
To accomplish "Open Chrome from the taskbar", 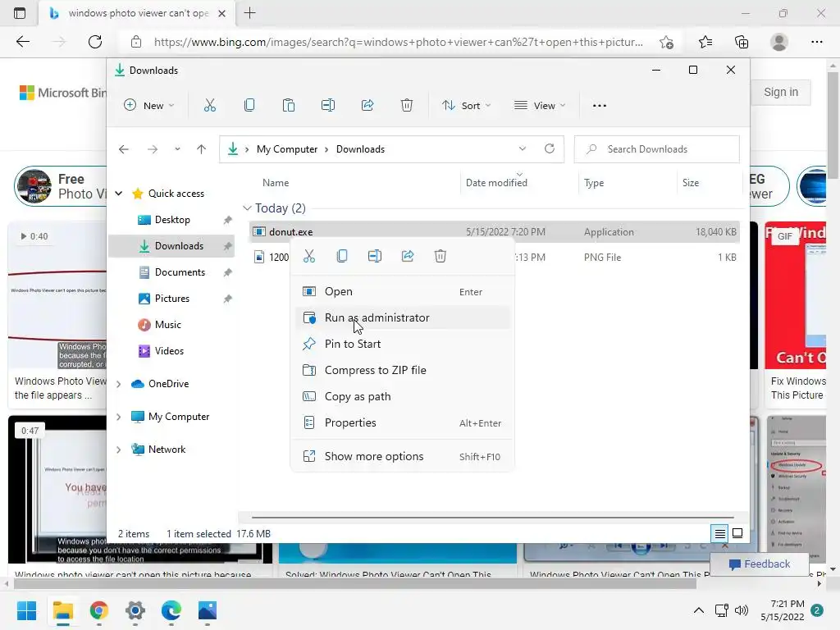I will point(99,610).
